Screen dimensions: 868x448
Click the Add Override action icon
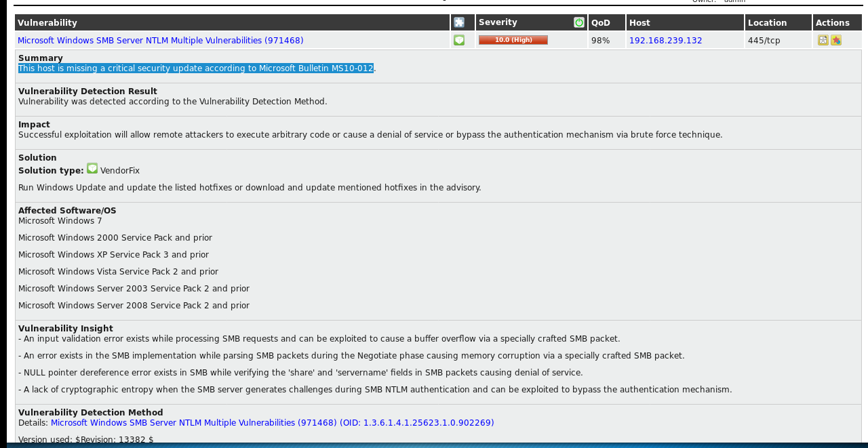click(x=836, y=40)
